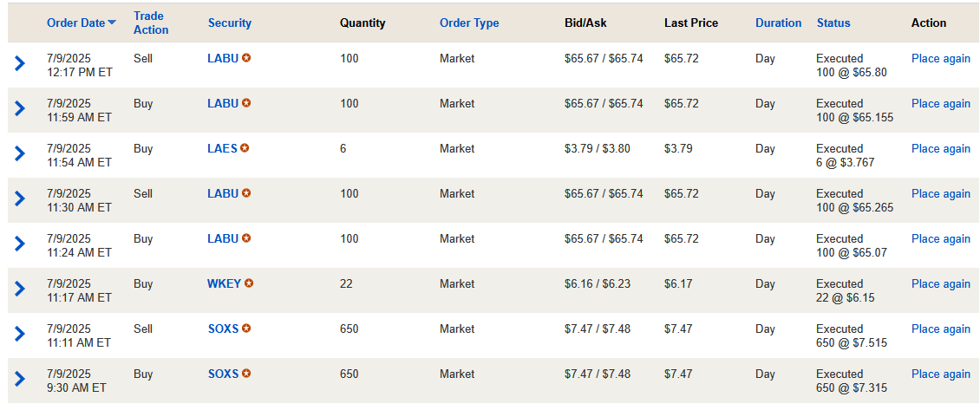Sort by the Status column header
Screen dimensions: 980x410
[x=833, y=23]
